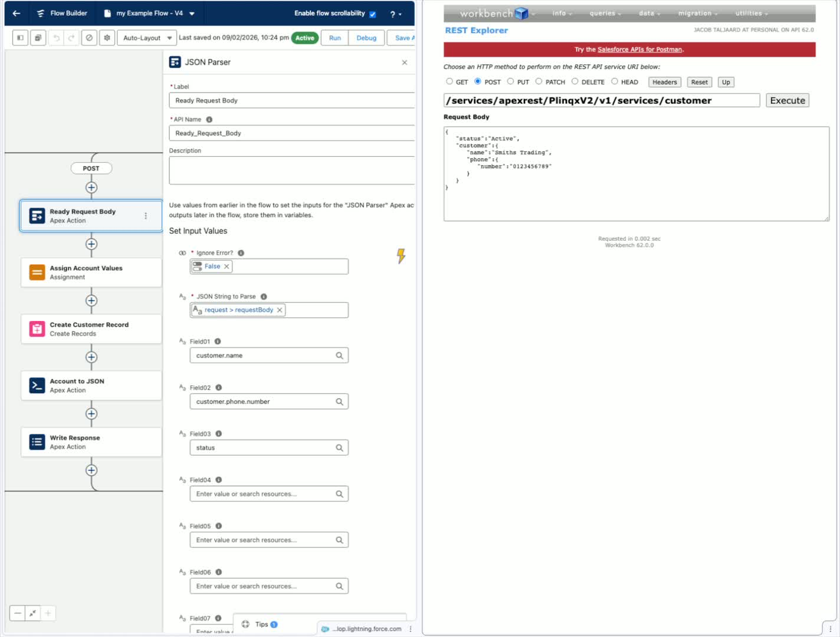Add element below POST start node
This screenshot has height=637, width=840.
[x=91, y=188]
